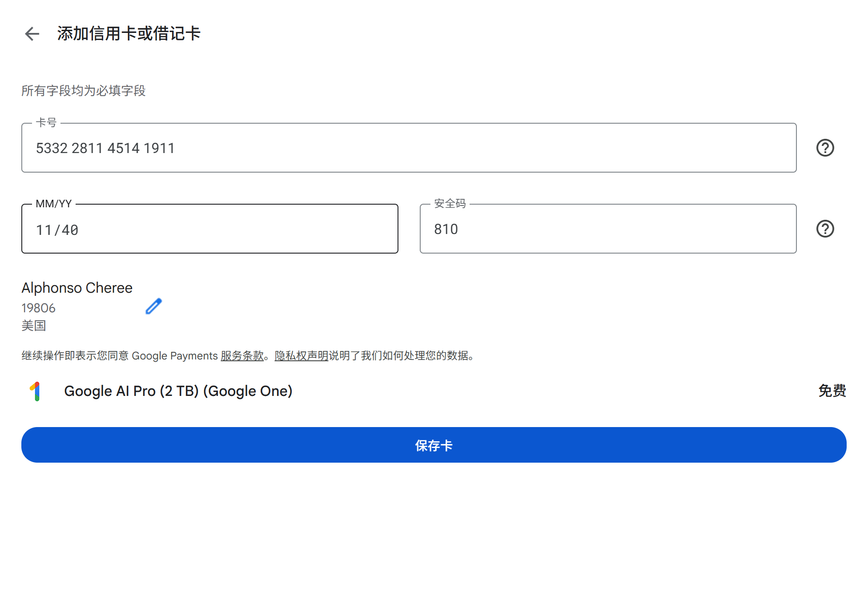
Task: Click the 添加信用卡或借记卡 page title
Action: (129, 34)
